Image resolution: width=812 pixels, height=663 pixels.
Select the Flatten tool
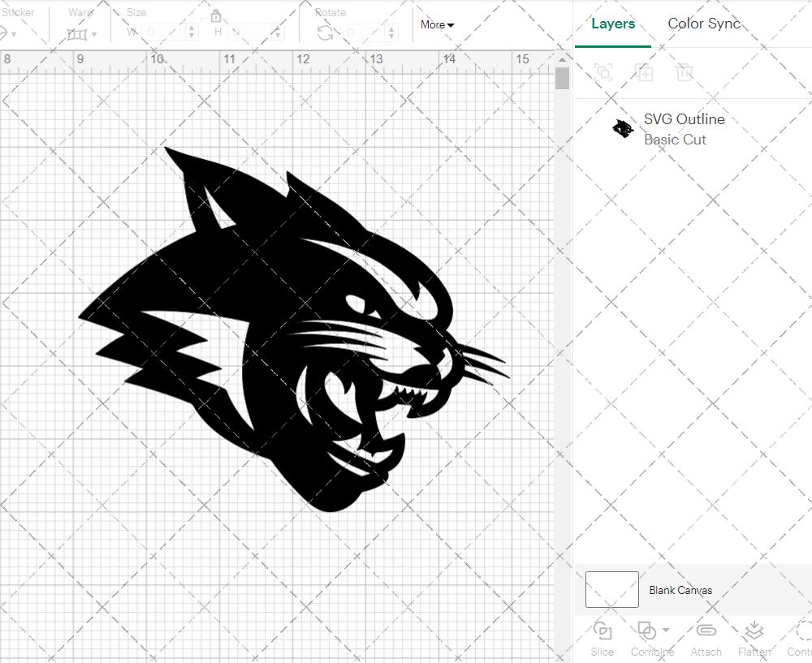point(754,637)
